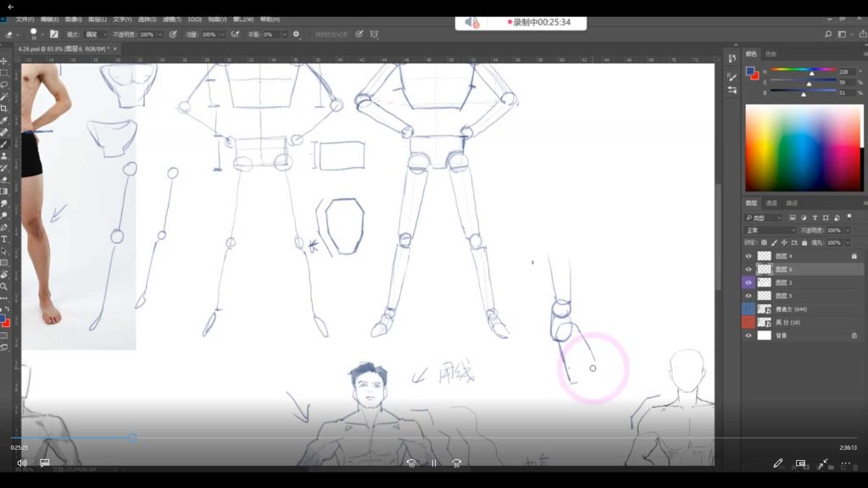The image size is (868, 488).
Task: Toggle lock transparent pixels button
Action: 764,243
